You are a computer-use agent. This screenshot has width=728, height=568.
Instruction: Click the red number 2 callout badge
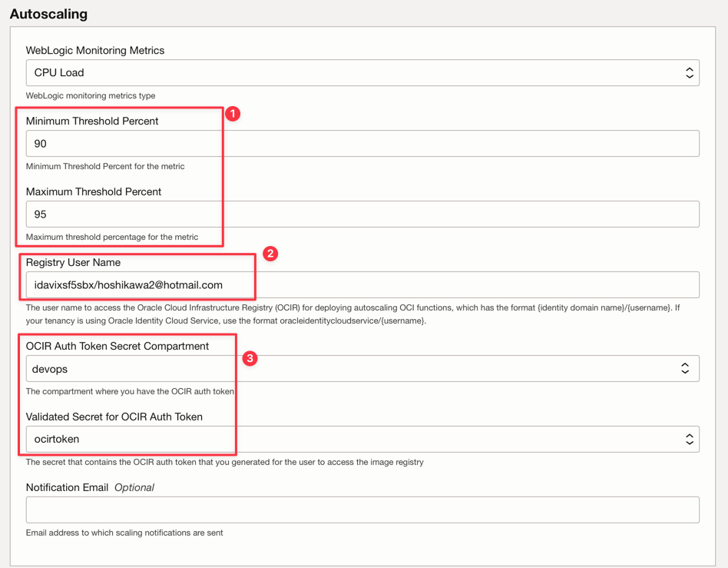pos(270,254)
